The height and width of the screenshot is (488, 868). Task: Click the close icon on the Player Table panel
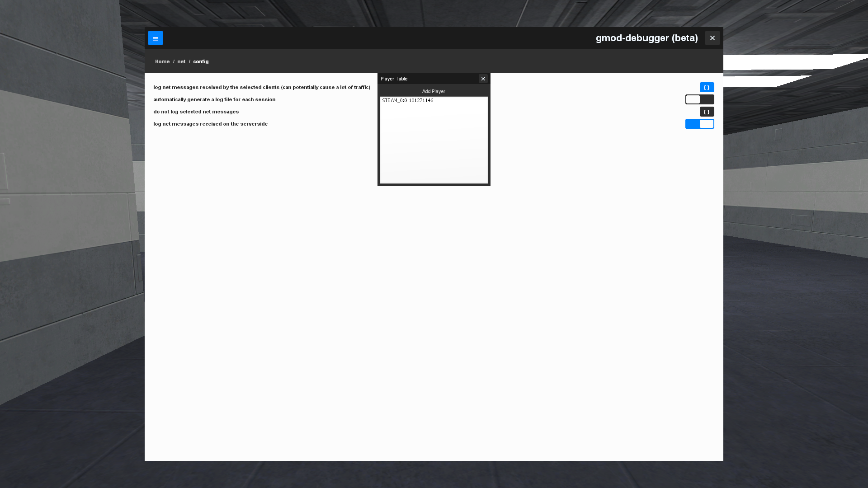(483, 79)
